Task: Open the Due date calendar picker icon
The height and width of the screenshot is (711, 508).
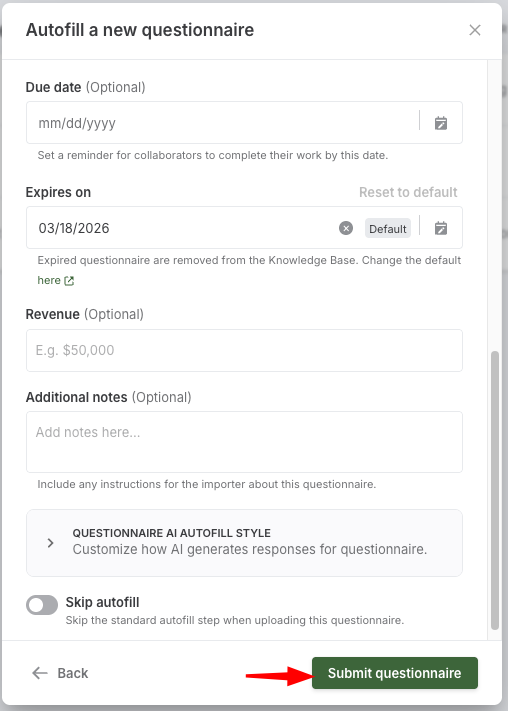Action: click(440, 123)
